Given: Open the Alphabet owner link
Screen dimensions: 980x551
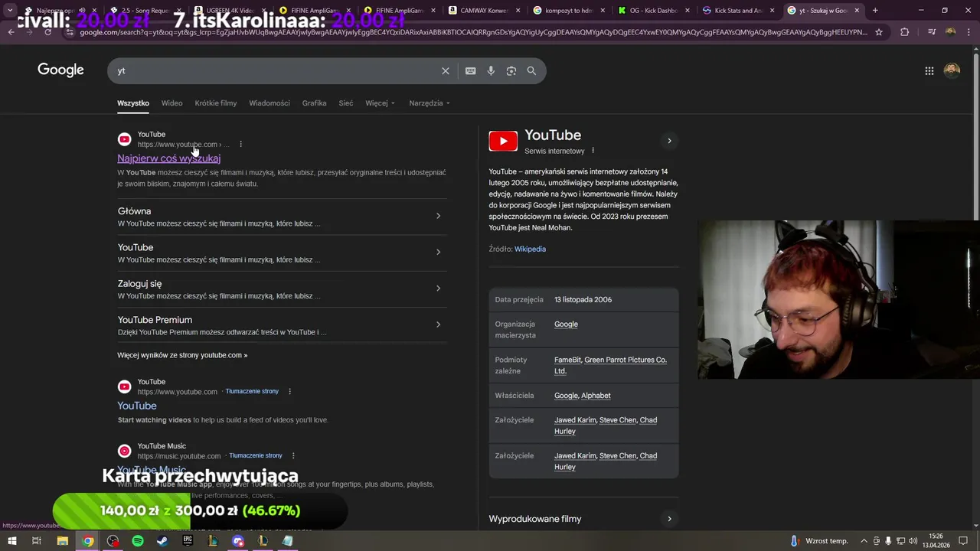Looking at the screenshot, I should pos(596,396).
